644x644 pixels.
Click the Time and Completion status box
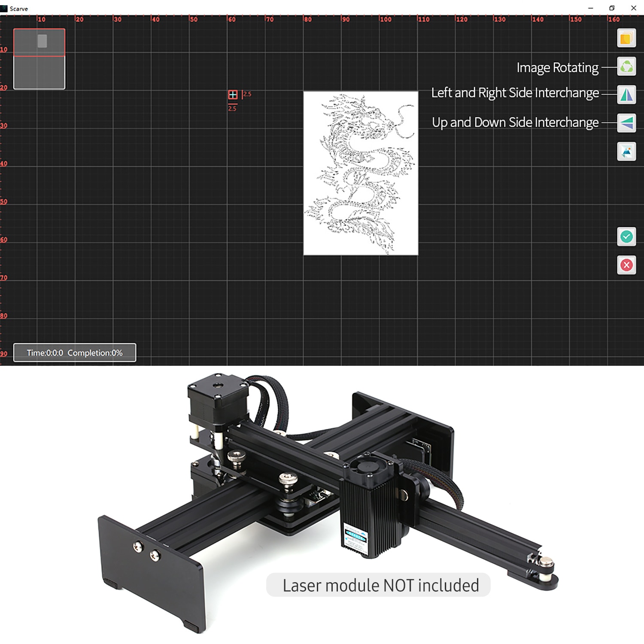coord(75,352)
